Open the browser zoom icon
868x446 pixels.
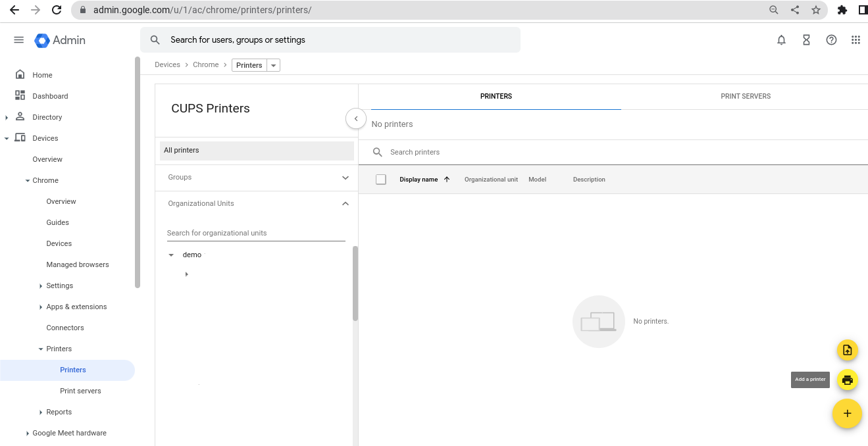click(774, 10)
